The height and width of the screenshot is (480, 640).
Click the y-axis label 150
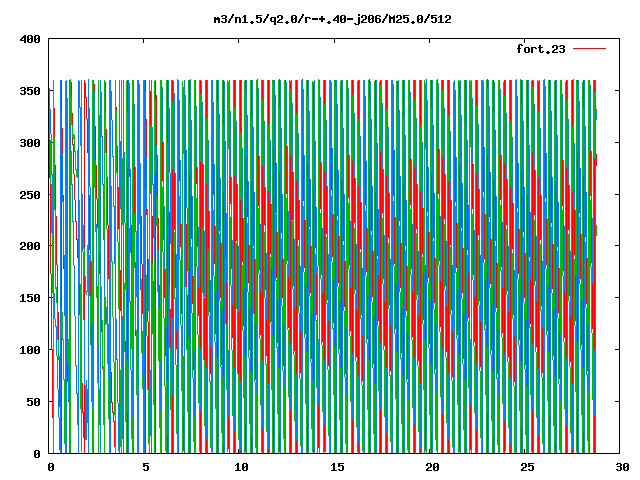coord(30,298)
